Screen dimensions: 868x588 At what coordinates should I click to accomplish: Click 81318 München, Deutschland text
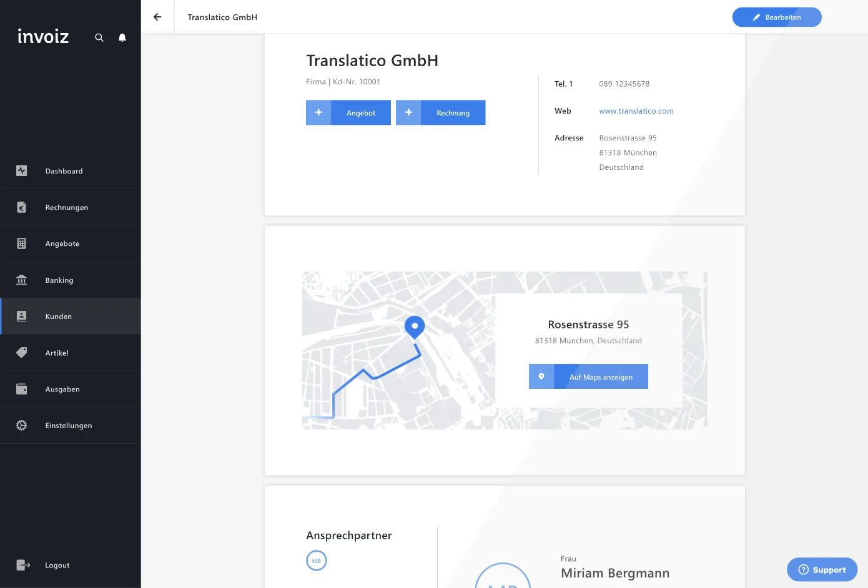click(x=588, y=341)
